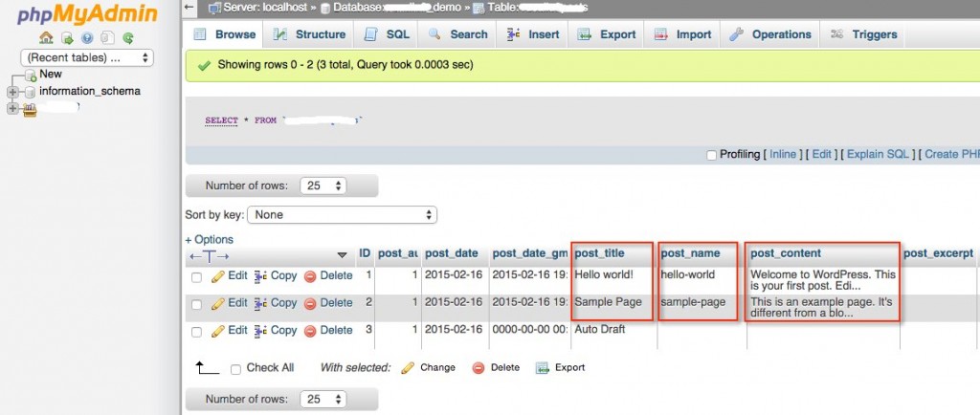Open the Triggers tab
The width and height of the screenshot is (980, 415).
(863, 34)
